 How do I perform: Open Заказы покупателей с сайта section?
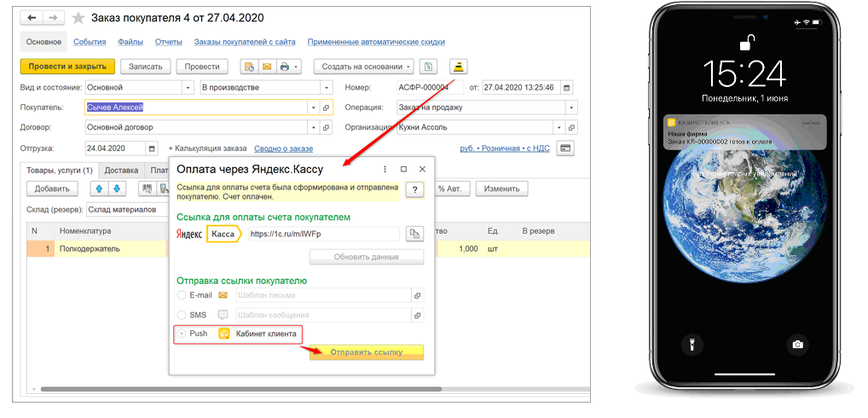[245, 42]
